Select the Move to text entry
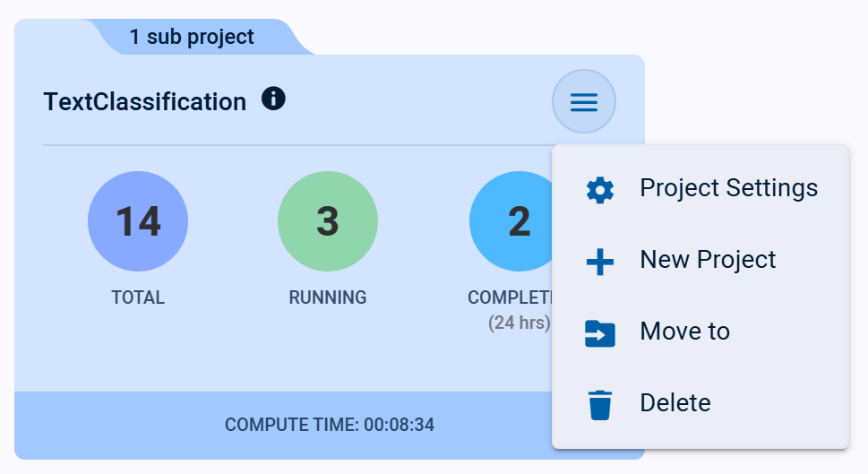 pyautogui.click(x=684, y=332)
